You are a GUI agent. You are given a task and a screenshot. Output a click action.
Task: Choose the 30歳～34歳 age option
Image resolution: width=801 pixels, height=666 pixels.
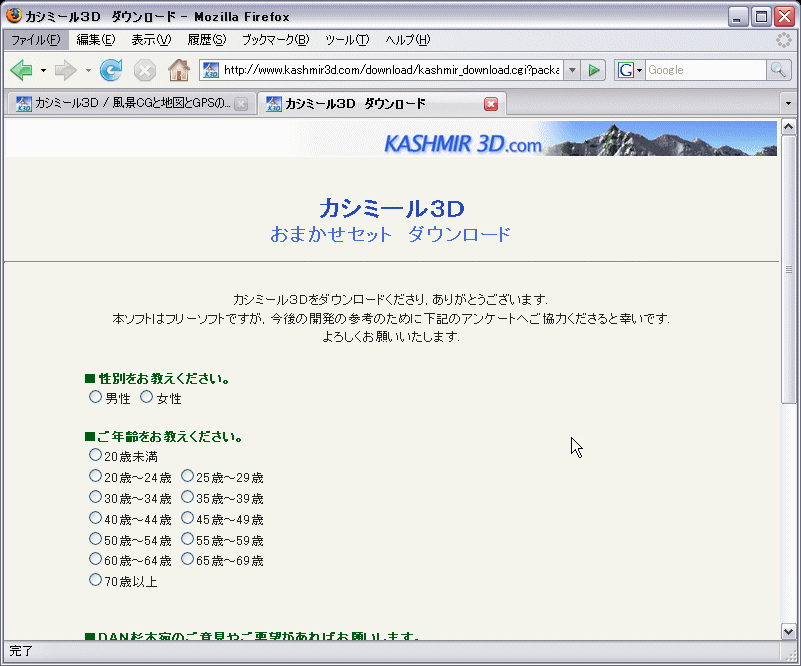coord(95,497)
